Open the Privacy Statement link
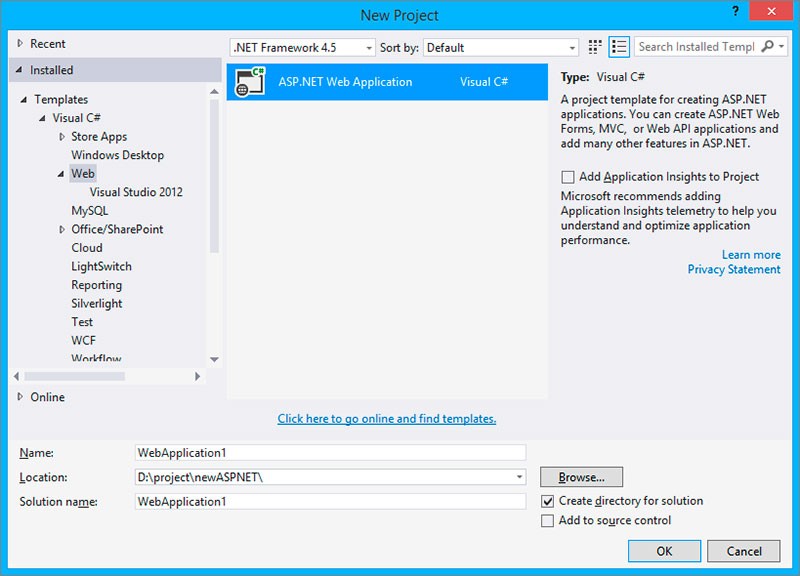800x576 pixels. (x=734, y=269)
